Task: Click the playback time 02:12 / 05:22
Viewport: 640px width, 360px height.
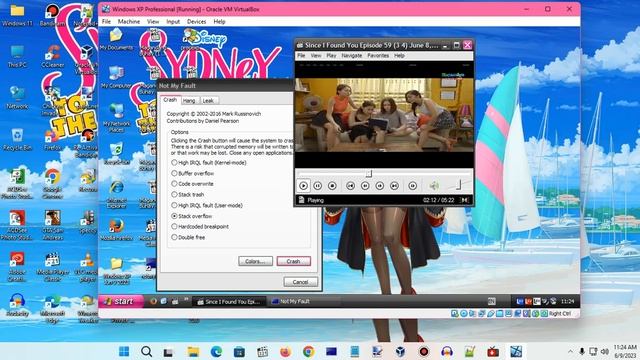Action: tap(438, 200)
